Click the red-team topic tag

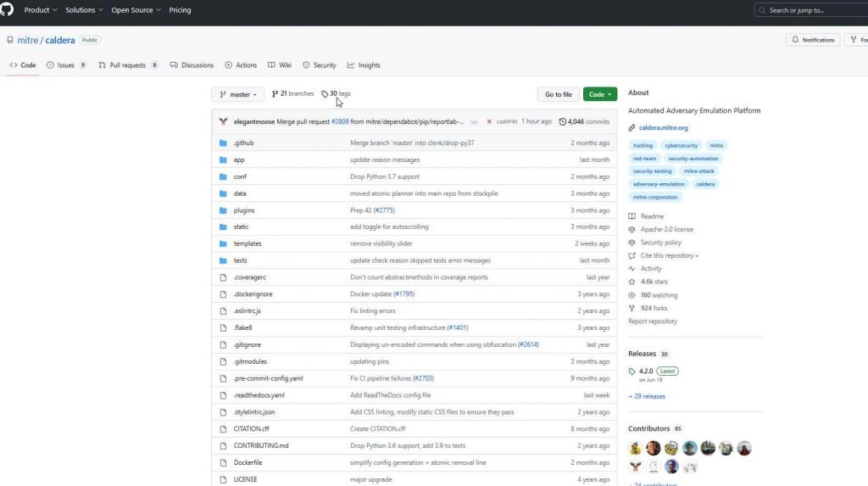click(644, 159)
